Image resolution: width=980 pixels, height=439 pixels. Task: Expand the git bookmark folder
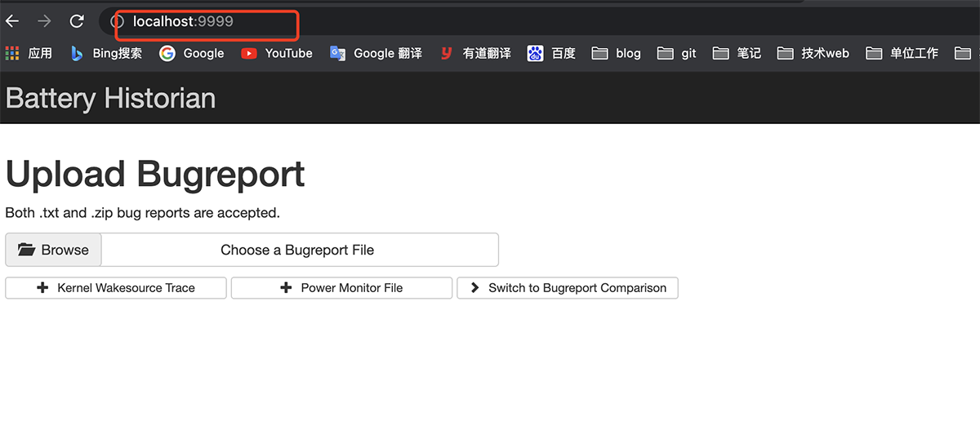677,53
